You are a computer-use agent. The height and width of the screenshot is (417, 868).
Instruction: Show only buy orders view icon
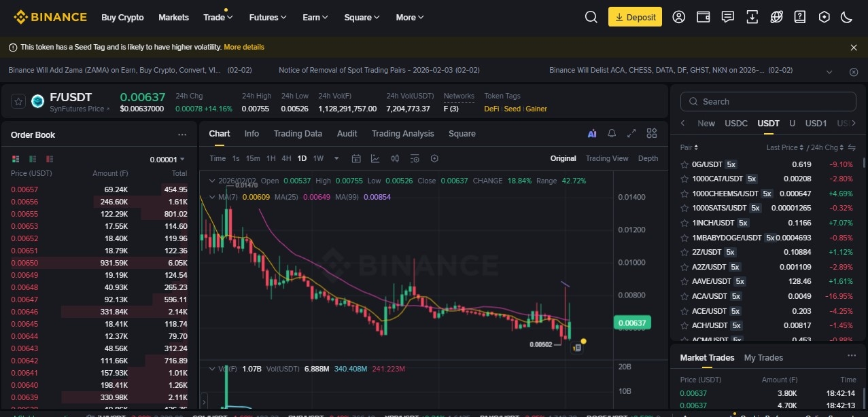(33, 159)
